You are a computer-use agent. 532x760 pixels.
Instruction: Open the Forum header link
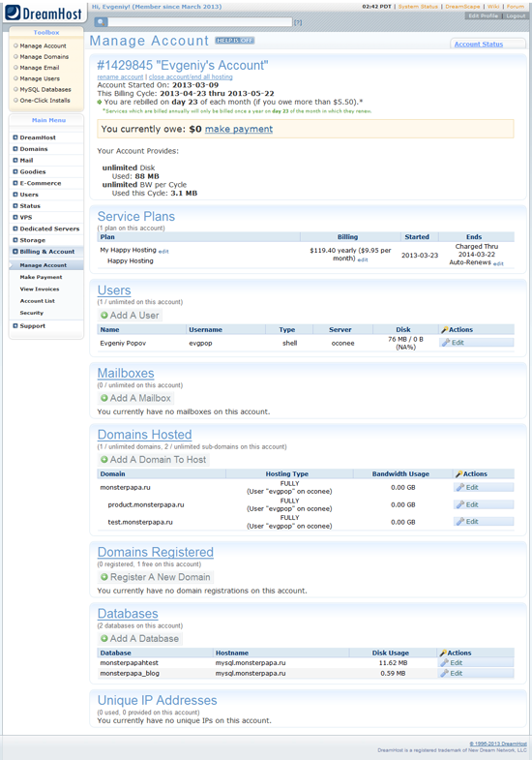[516, 7]
